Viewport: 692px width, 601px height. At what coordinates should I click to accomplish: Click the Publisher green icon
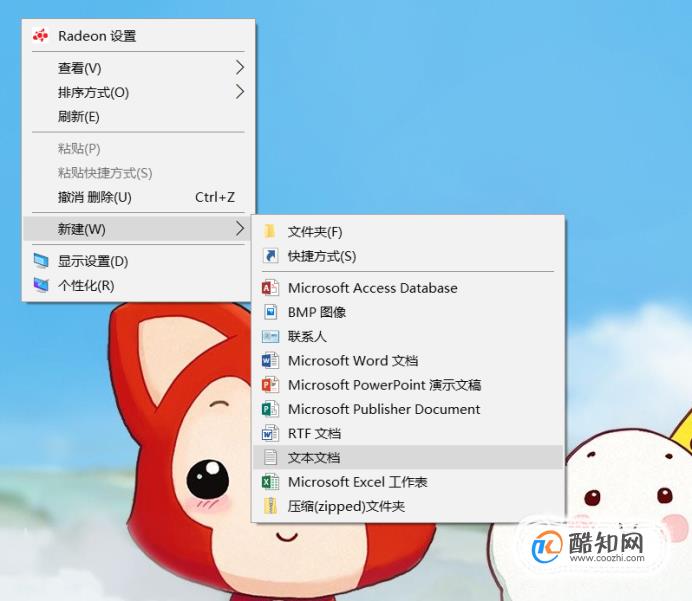point(270,409)
